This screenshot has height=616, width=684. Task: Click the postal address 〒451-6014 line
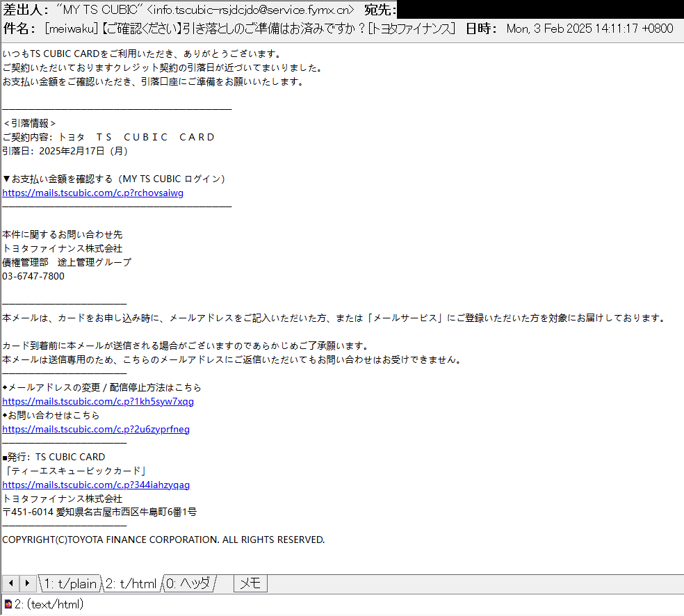pos(99,512)
